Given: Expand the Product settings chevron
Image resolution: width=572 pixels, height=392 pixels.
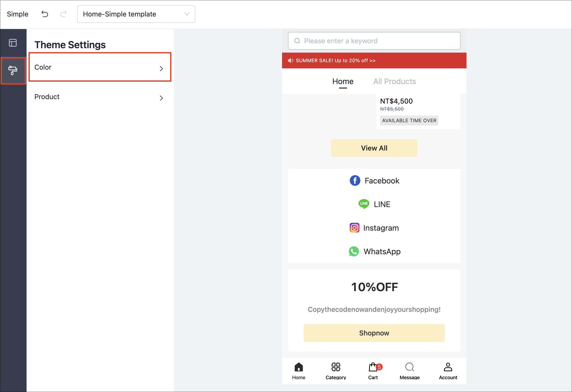Looking at the screenshot, I should point(161,98).
